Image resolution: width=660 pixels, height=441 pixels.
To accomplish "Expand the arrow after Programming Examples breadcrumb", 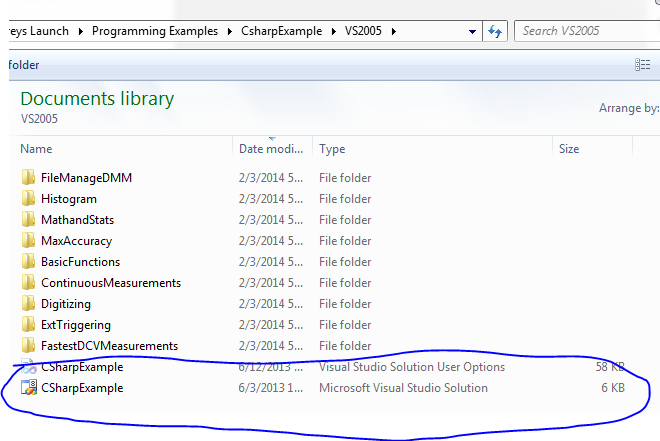I will click(230, 32).
